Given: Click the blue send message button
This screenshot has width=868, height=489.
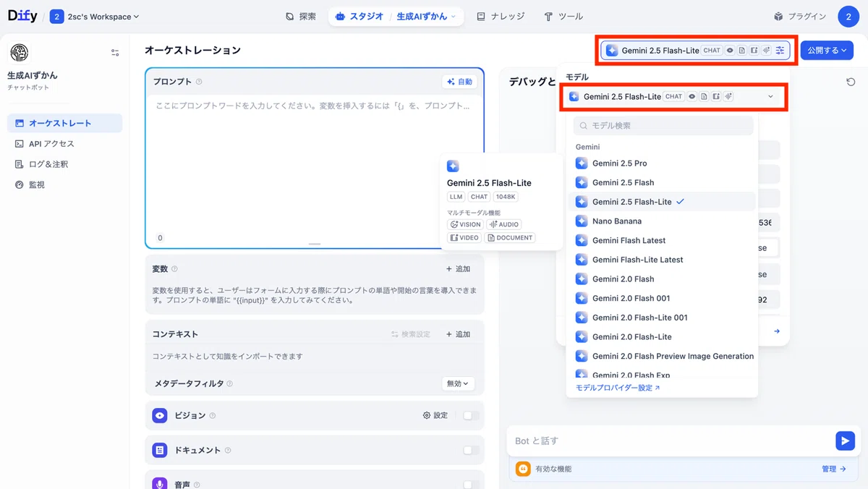Looking at the screenshot, I should point(845,441).
